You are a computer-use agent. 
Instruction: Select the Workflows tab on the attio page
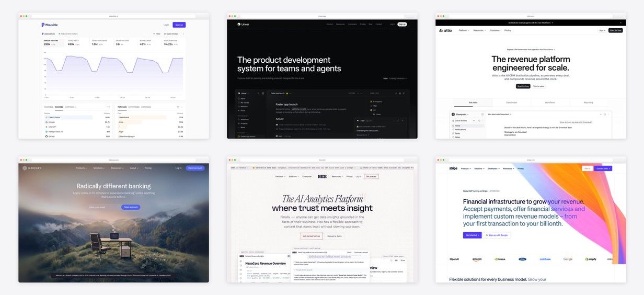click(x=550, y=103)
